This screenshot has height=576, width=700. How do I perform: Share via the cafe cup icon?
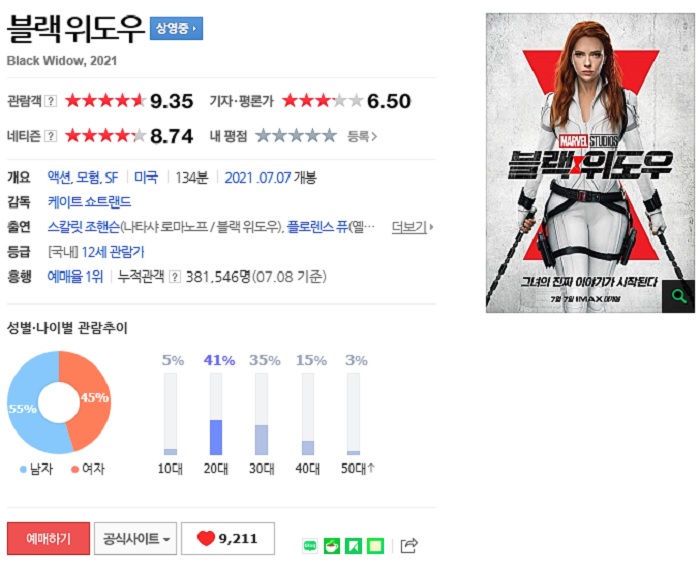point(332,546)
